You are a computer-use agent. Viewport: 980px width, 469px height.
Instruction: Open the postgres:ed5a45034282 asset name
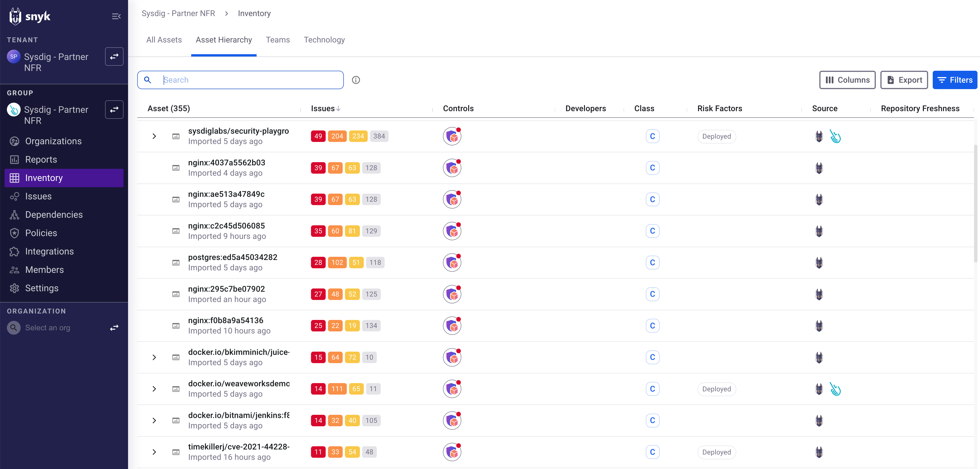(233, 257)
